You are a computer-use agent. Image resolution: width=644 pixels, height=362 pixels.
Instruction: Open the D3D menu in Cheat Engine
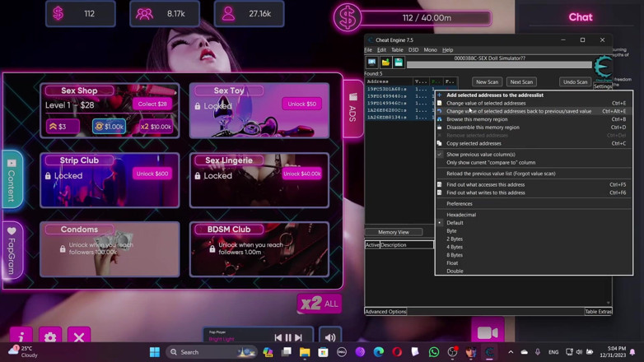pos(413,49)
